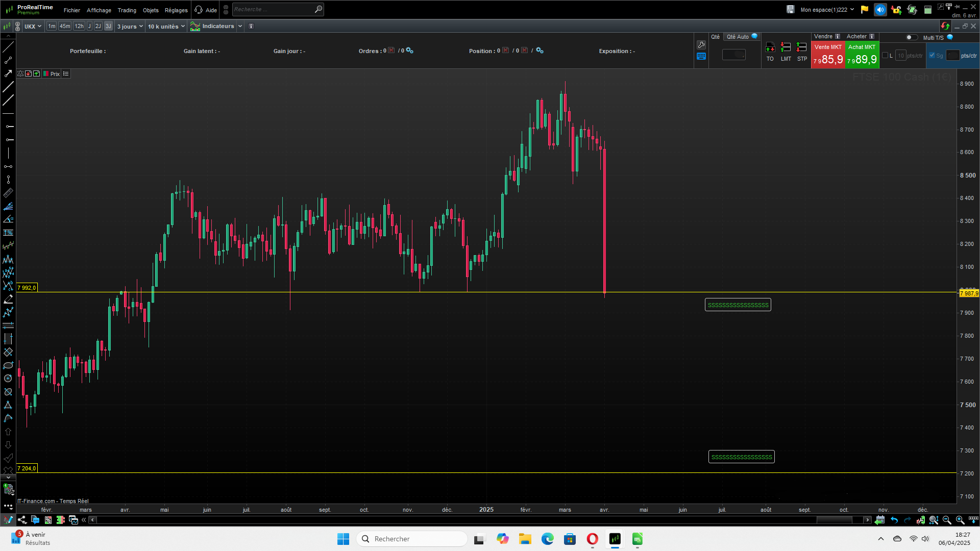Click the Vente MKT sell button
The height and width of the screenshot is (551, 980).
pos(827,55)
